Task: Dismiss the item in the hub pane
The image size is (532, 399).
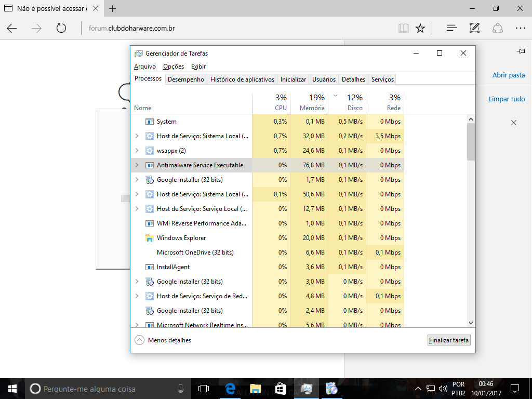Action: [x=514, y=123]
